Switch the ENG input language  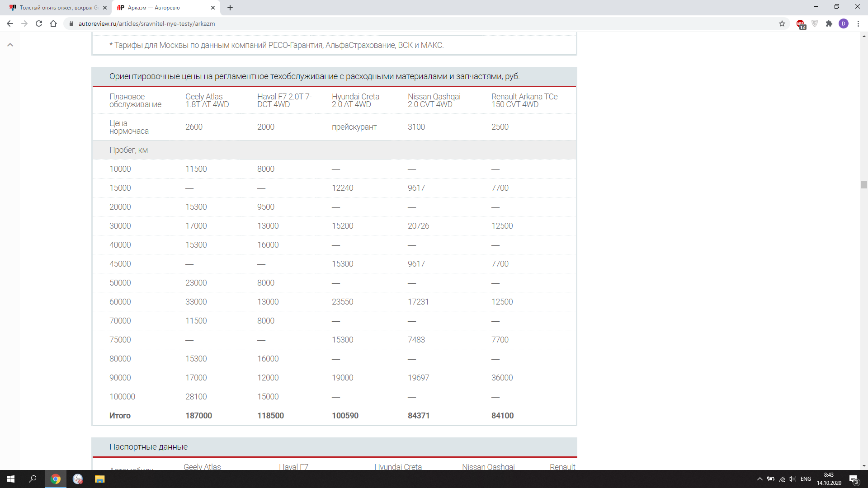click(806, 479)
